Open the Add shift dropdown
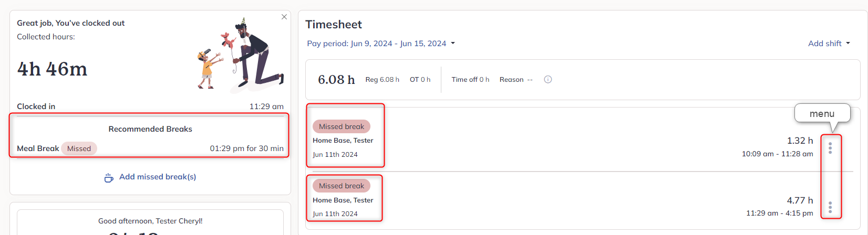The height and width of the screenshot is (235, 868). point(829,44)
